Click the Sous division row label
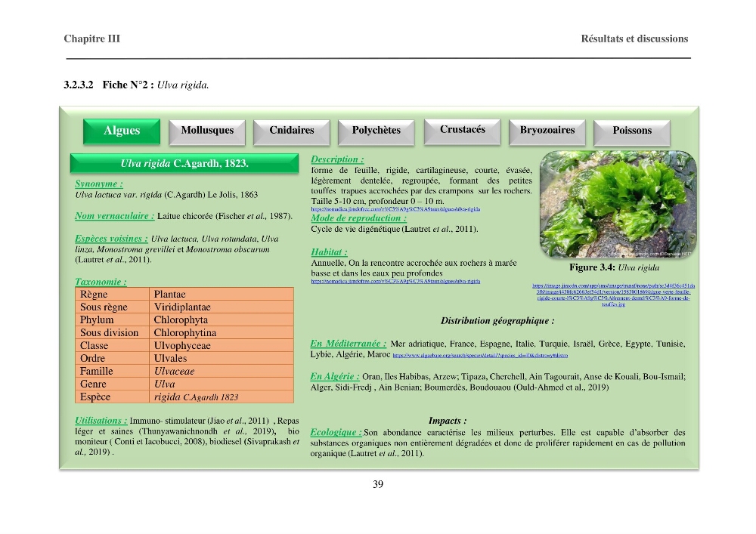756x534 pixels. tap(113, 333)
